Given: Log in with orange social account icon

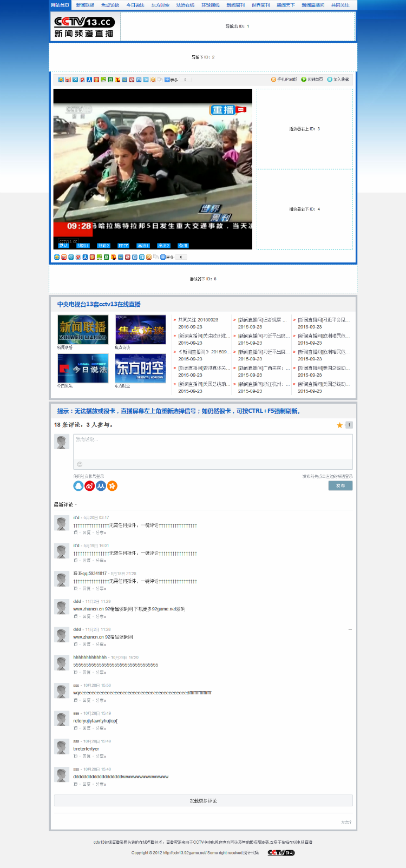Looking at the screenshot, I should coord(112,486).
